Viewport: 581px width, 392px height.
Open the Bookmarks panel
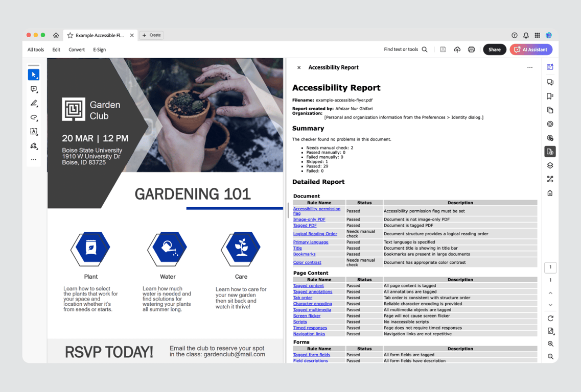click(550, 96)
